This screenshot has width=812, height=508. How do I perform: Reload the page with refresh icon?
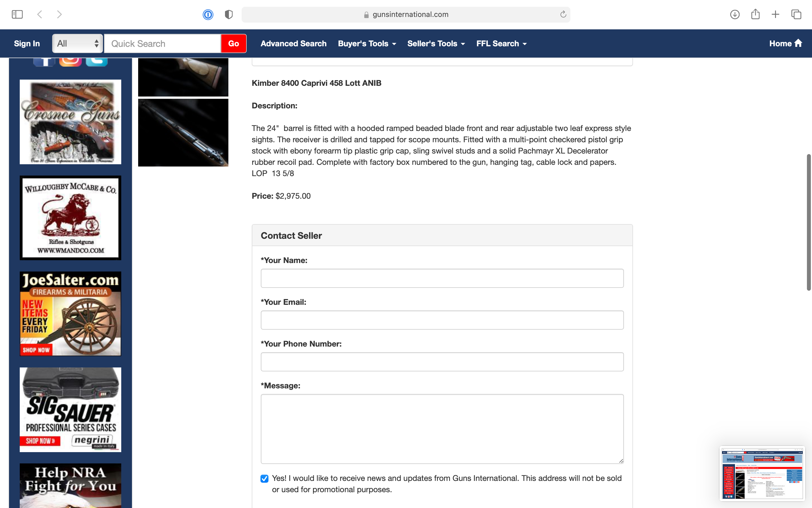tap(563, 14)
